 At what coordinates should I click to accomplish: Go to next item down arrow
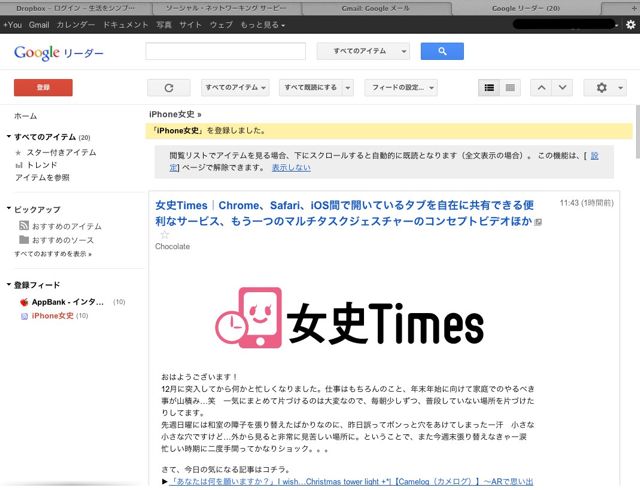pos(562,88)
